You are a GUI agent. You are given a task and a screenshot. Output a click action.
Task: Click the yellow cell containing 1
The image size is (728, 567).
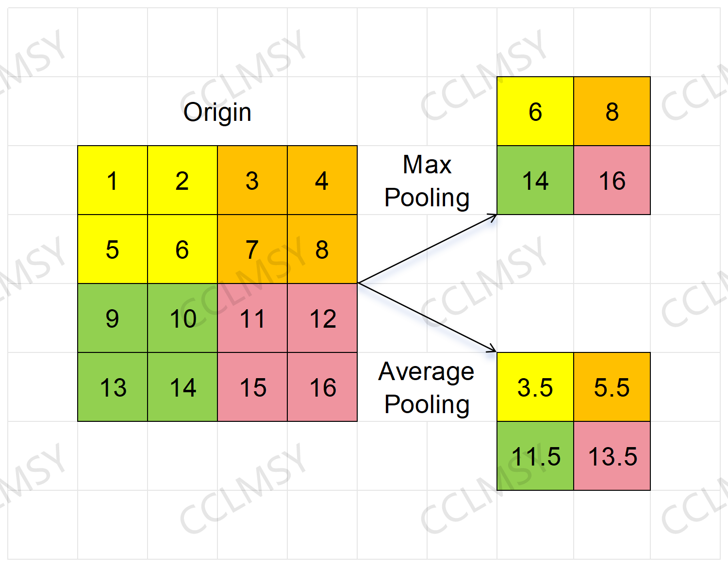[x=112, y=181]
